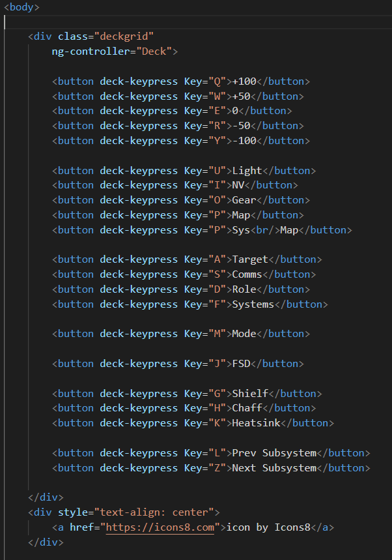Click the "Target" button text
Screen dimensions: 392x560
click(x=250, y=259)
